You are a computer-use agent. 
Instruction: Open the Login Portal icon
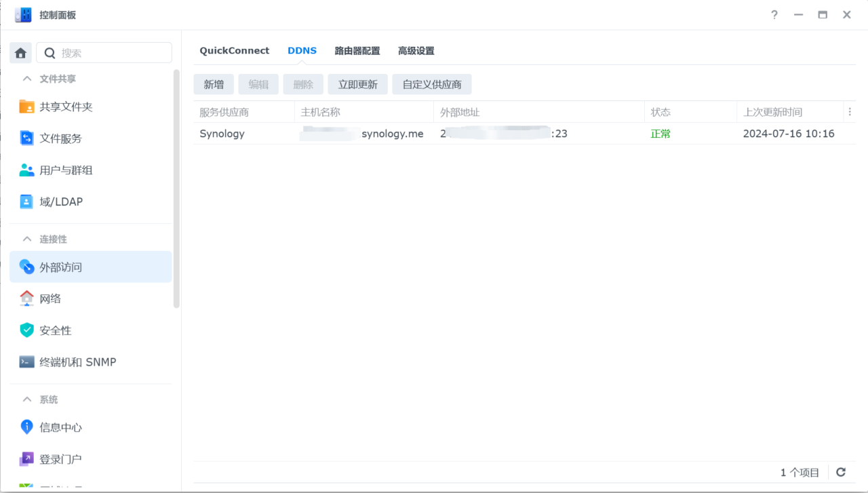[x=26, y=459]
